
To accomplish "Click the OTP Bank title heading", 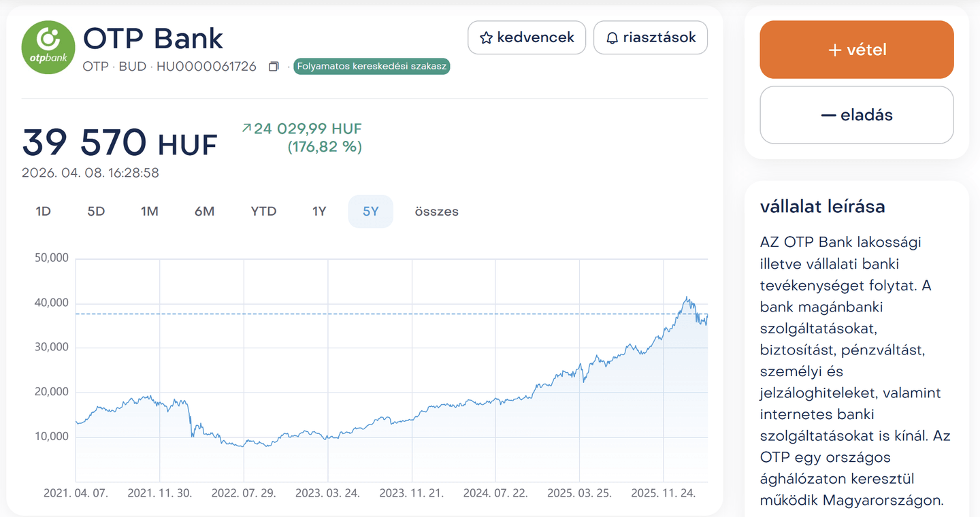I will pyautogui.click(x=153, y=38).
